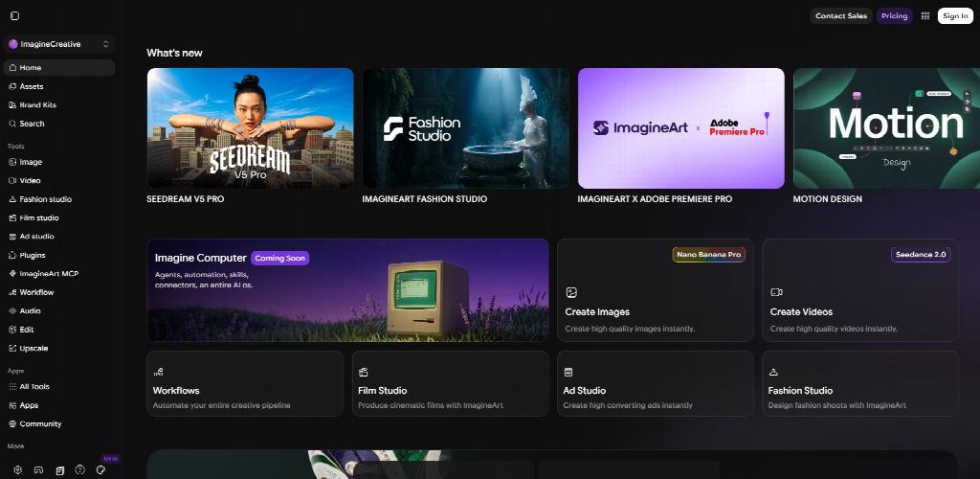The image size is (980, 479).
Task: Click the SEEDREAM V5 PRO caption
Action: (x=185, y=199)
